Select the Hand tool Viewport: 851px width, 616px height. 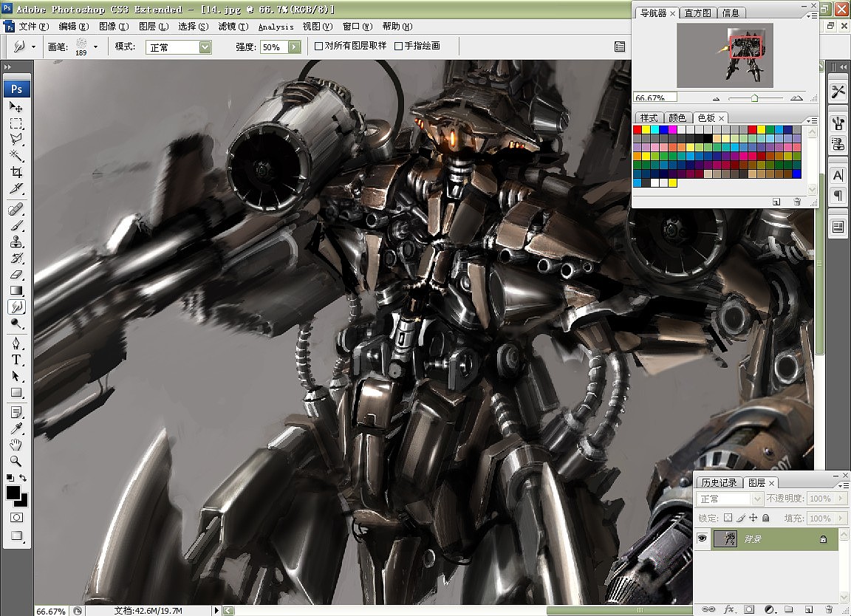16,445
